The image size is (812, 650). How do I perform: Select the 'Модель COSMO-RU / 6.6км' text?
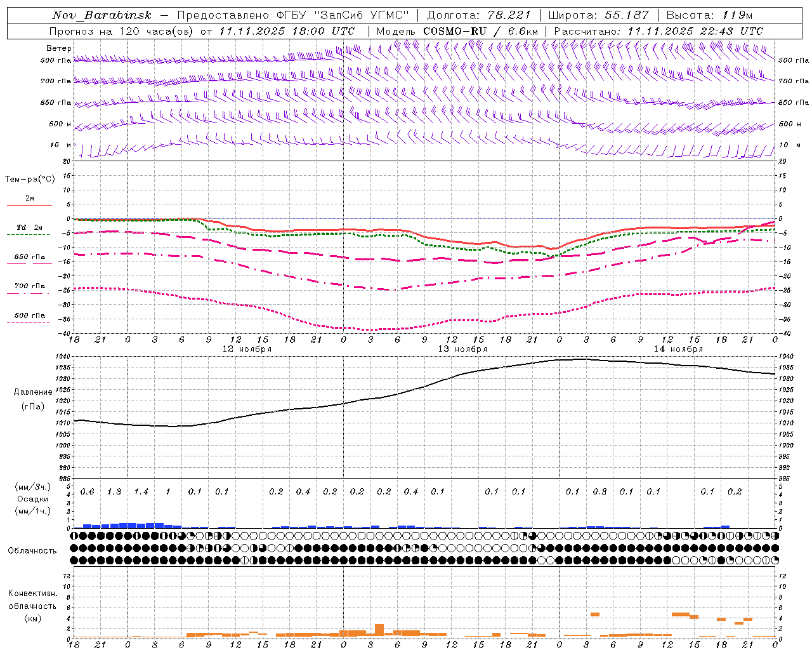coord(457,31)
